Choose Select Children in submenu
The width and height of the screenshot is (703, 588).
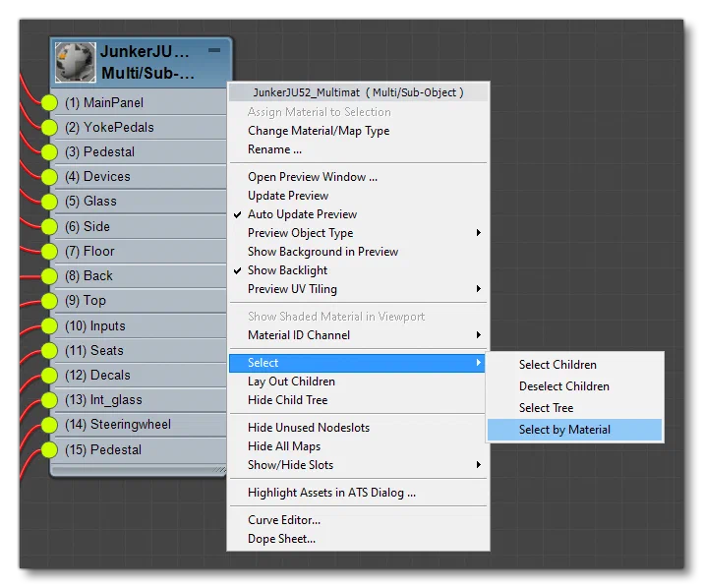point(575,365)
